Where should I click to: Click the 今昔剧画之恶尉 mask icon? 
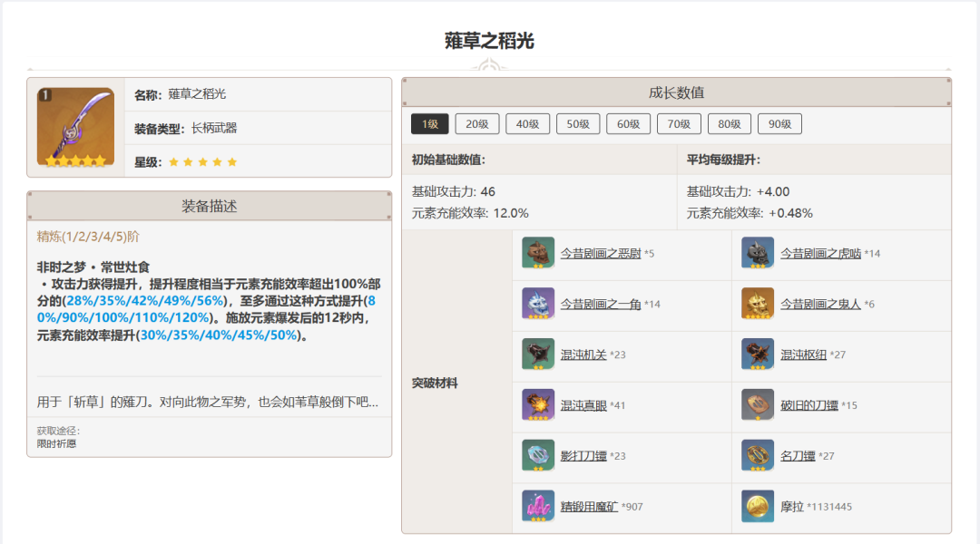(x=538, y=253)
